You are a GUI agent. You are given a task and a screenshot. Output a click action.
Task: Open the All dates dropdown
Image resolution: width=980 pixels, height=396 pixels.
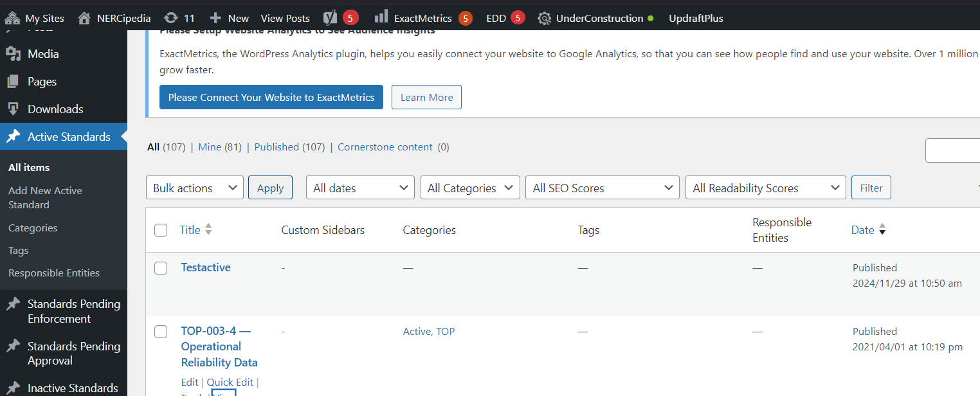point(360,188)
